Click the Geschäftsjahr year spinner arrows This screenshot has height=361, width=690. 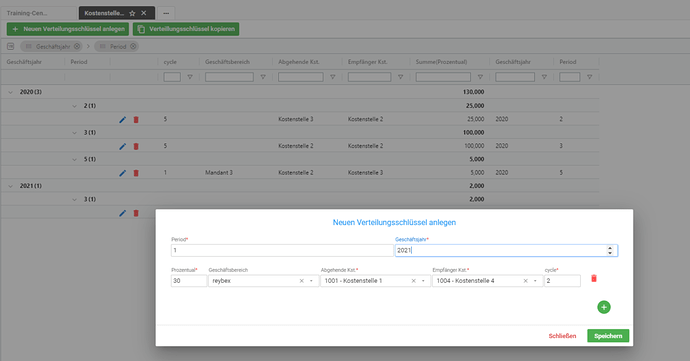[610, 250]
